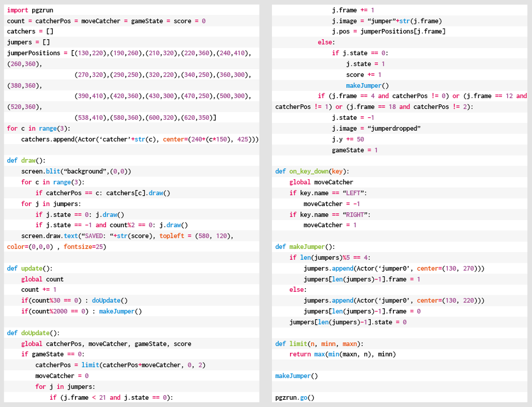Click the 'def update():' function header
The image size is (532, 407).
pyautogui.click(x=30, y=268)
